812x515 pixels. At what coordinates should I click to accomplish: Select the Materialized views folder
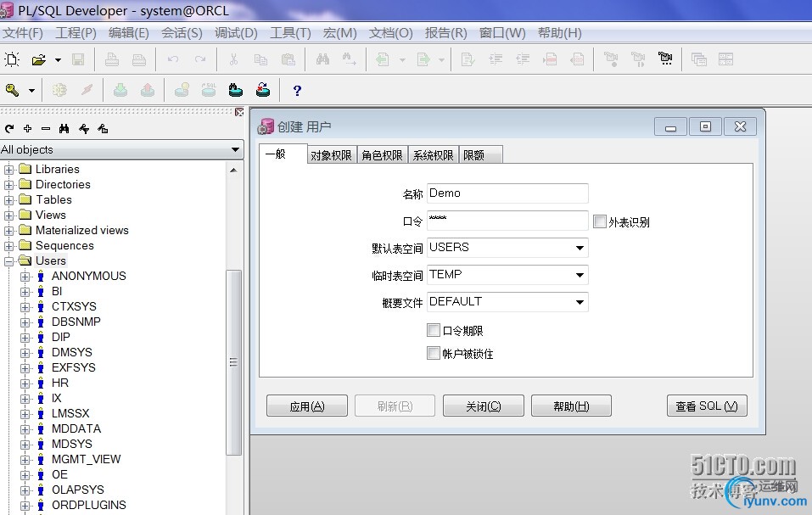(81, 230)
